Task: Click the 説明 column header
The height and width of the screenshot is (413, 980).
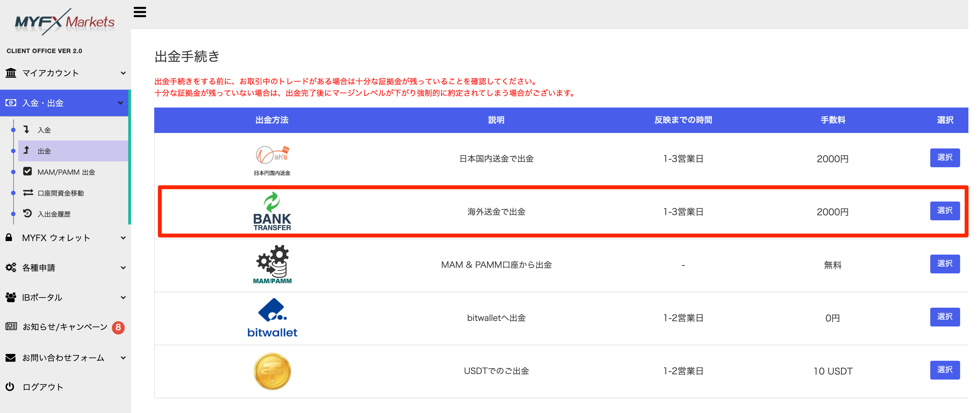Action: pos(496,120)
